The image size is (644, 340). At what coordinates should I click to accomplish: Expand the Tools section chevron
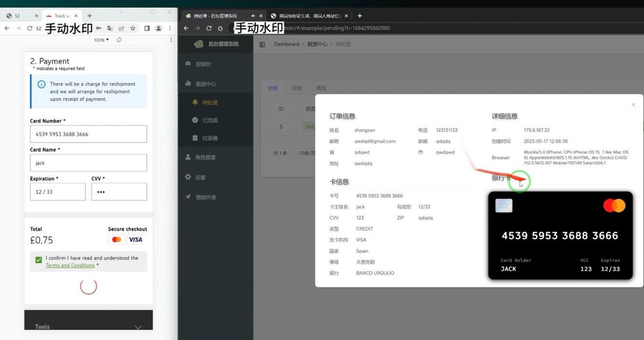[138, 327]
